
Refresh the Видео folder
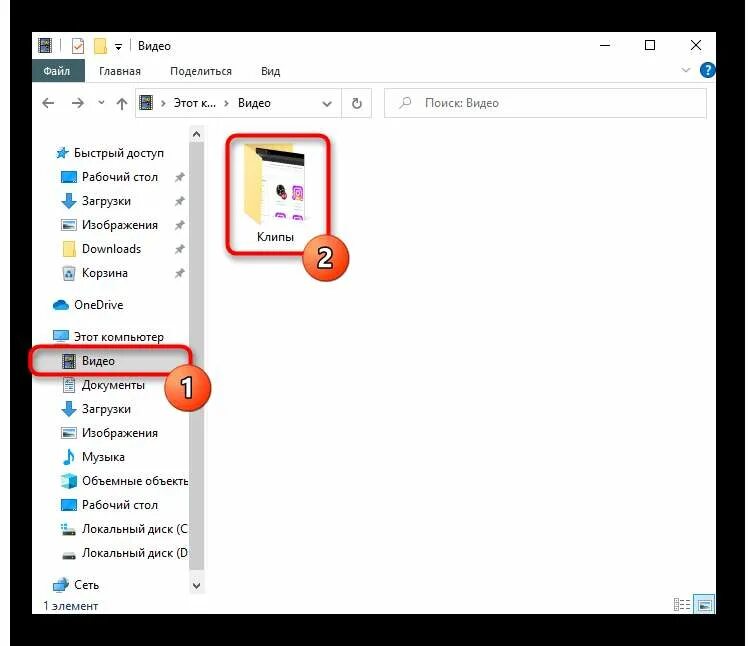click(357, 103)
